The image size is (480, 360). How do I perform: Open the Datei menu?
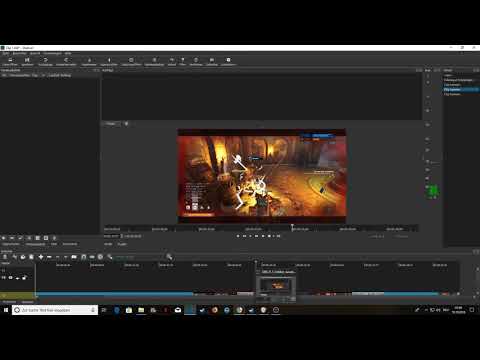tap(6, 53)
